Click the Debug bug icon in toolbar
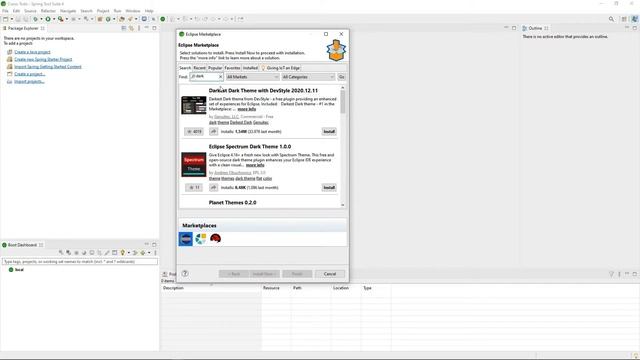 point(36,19)
